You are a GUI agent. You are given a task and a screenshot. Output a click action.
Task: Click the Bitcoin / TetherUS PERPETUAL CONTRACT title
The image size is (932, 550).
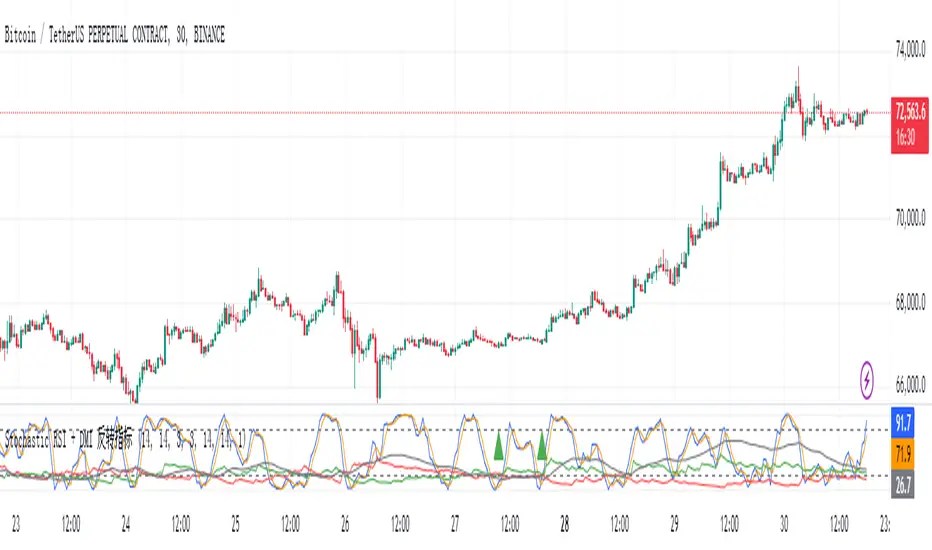tap(114, 35)
